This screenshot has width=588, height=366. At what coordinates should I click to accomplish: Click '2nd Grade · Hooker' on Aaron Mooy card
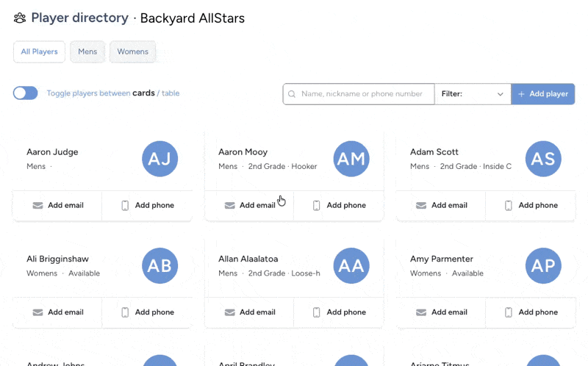(283, 166)
